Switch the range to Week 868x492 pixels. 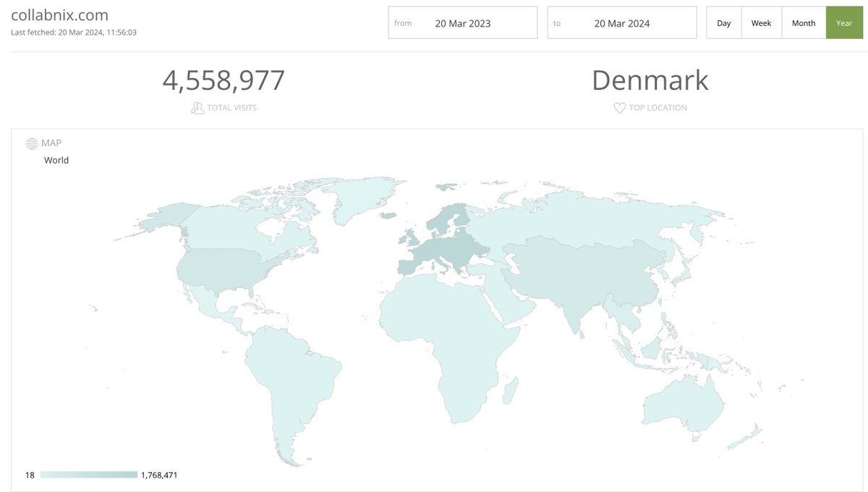[x=761, y=23]
